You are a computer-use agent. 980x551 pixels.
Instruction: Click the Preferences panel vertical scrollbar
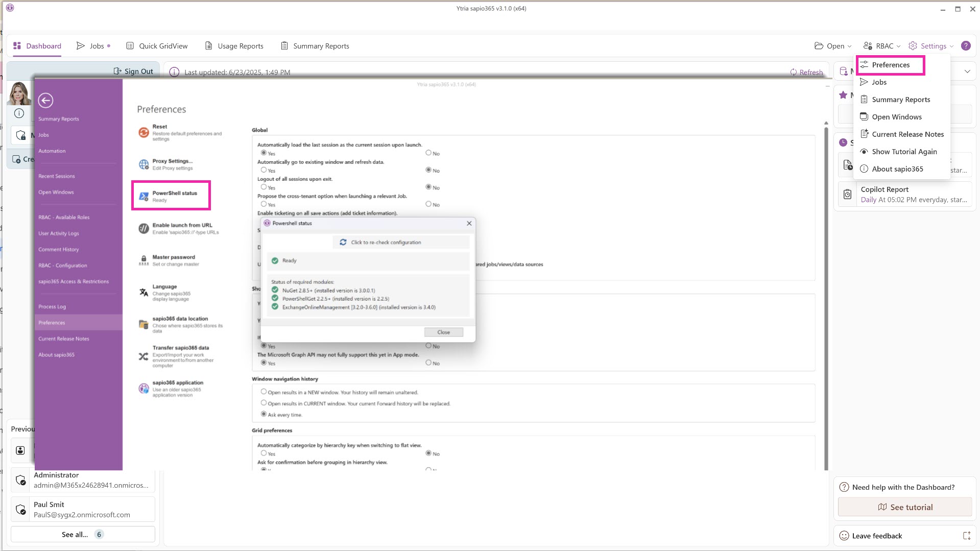coord(826,296)
